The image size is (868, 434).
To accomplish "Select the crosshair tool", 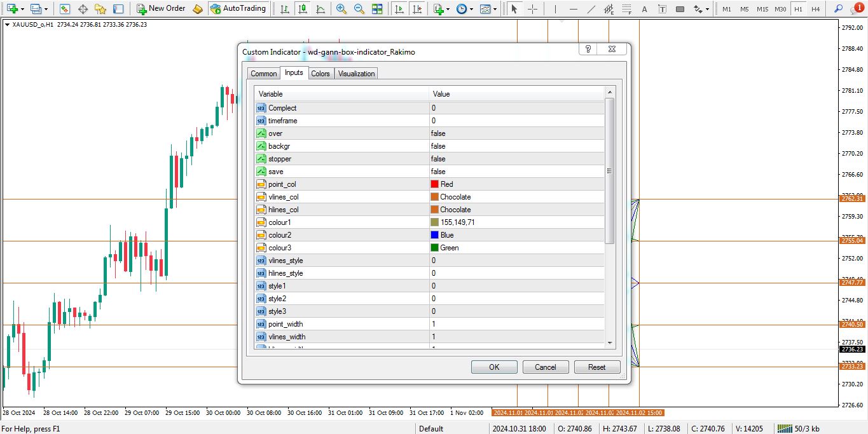I will (532, 9).
